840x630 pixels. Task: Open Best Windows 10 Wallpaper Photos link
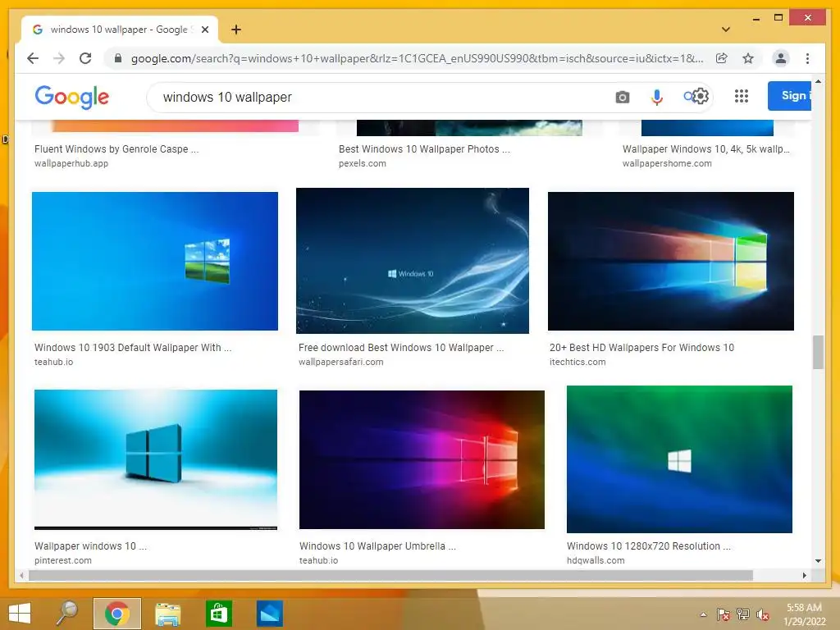[x=424, y=149]
